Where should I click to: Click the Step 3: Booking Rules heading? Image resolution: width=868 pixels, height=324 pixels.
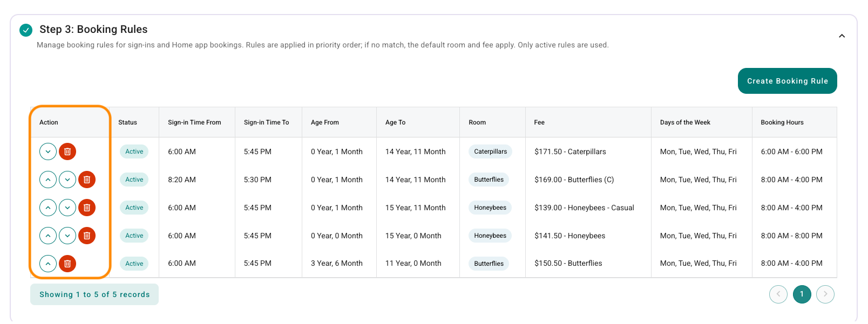tap(93, 29)
